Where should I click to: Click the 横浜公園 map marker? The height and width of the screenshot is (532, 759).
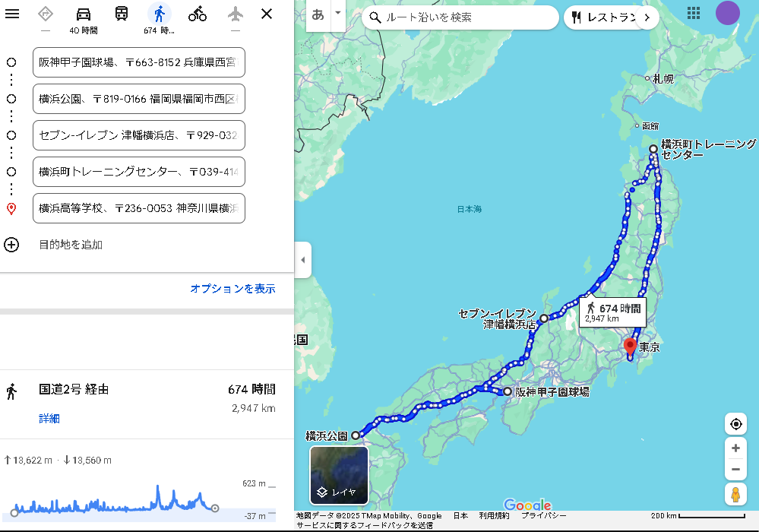pos(356,435)
